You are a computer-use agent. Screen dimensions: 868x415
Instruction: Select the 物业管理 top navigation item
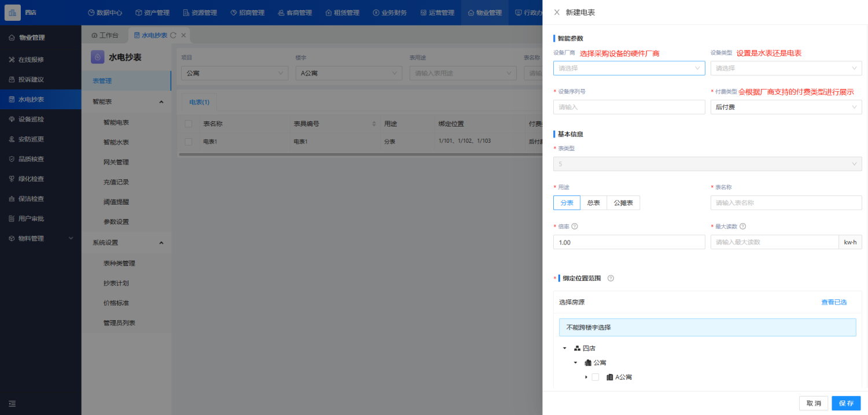pos(484,13)
